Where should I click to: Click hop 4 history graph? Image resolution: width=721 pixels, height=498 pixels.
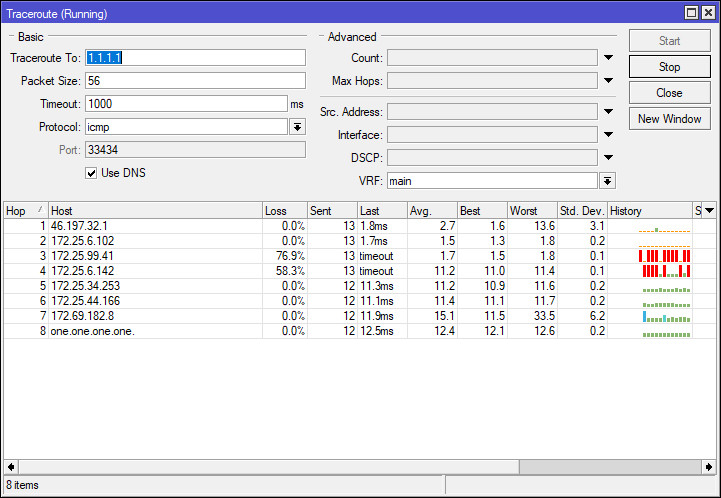[666, 271]
